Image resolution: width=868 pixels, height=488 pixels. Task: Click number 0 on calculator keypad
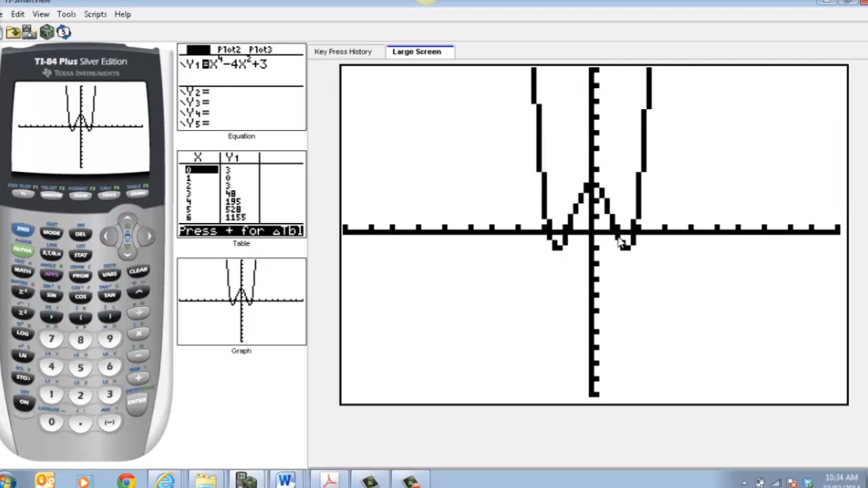pos(52,422)
